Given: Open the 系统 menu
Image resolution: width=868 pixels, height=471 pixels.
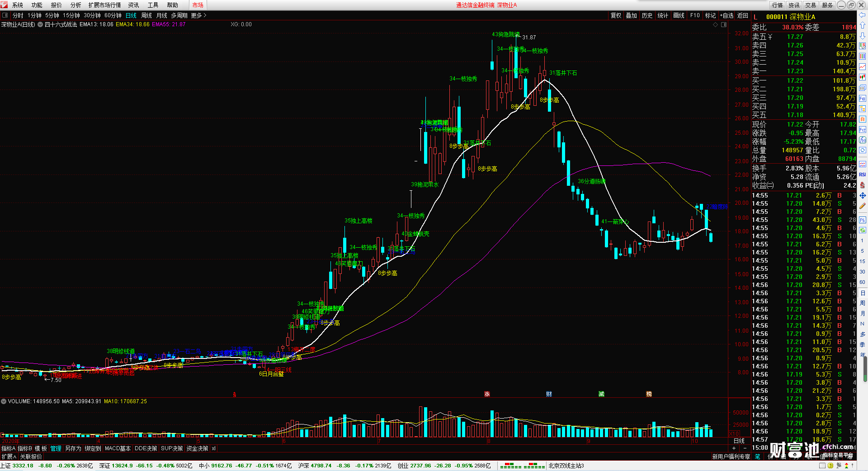Looking at the screenshot, I should pos(18,5).
